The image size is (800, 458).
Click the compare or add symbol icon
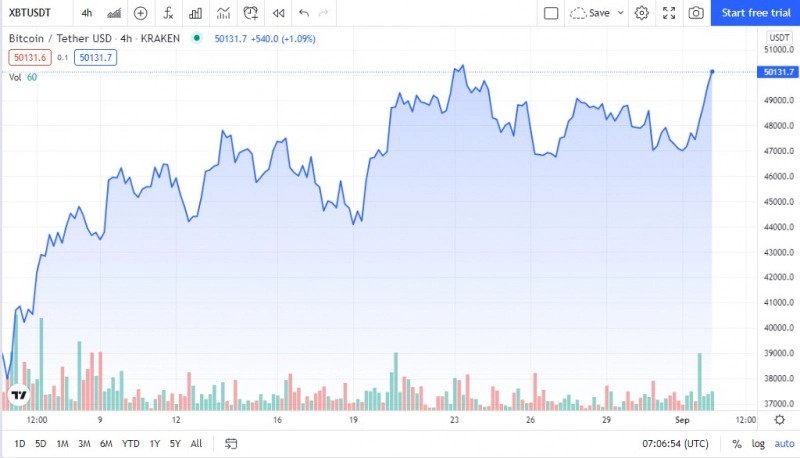(x=140, y=13)
